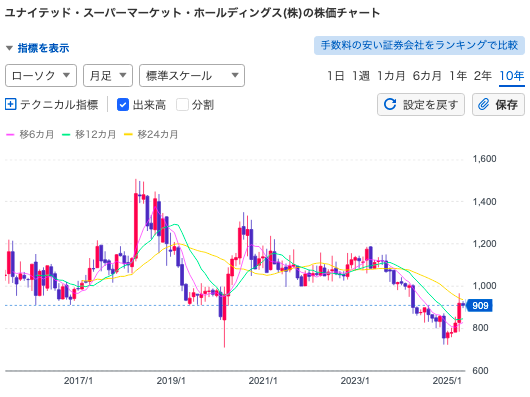Select the 10年 period tab
The height and width of the screenshot is (397, 530).
[512, 76]
